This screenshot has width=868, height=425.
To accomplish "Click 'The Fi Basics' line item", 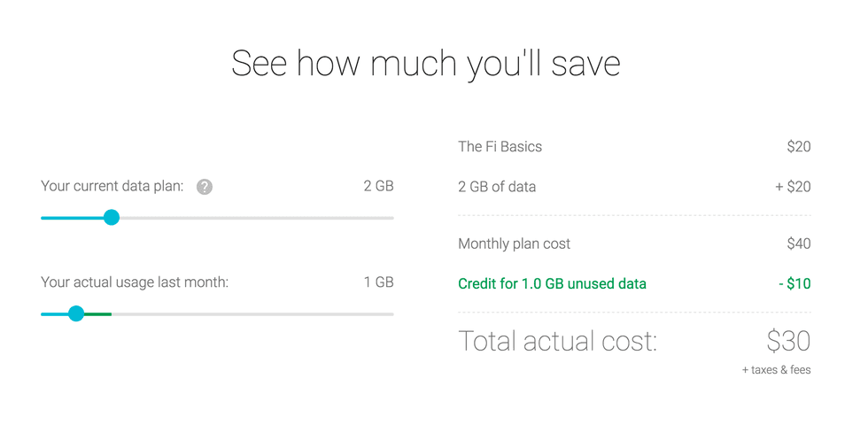I will coord(500,147).
